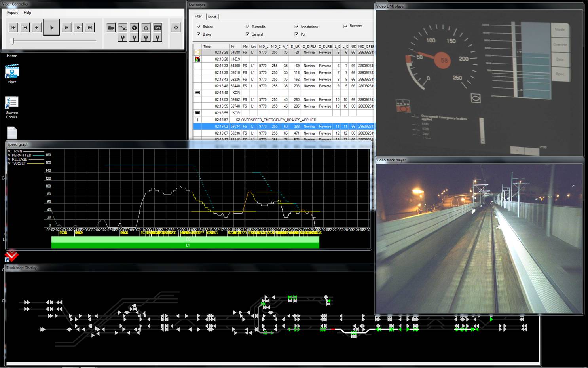This screenshot has height=368, width=588.
Task: Toggle the DMI view button
Action: point(157,28)
